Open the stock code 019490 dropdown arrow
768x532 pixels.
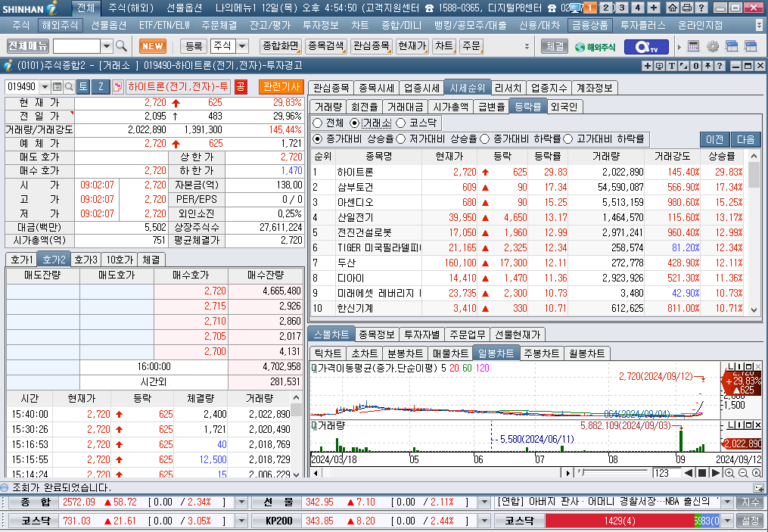pos(45,87)
